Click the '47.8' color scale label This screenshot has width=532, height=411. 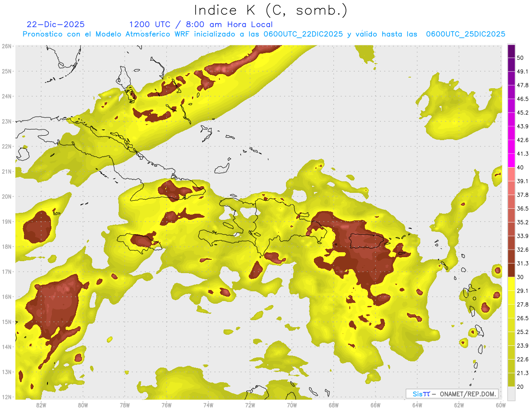pos(523,85)
